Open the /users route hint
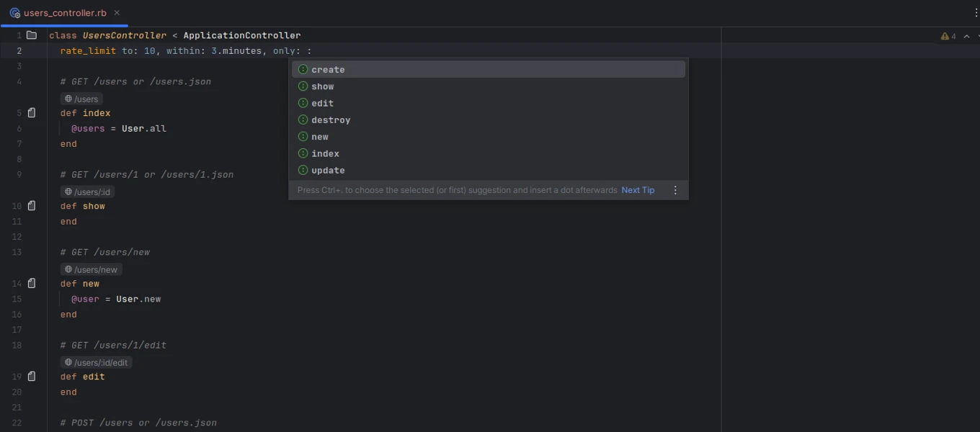This screenshot has height=432, width=980. [x=81, y=99]
